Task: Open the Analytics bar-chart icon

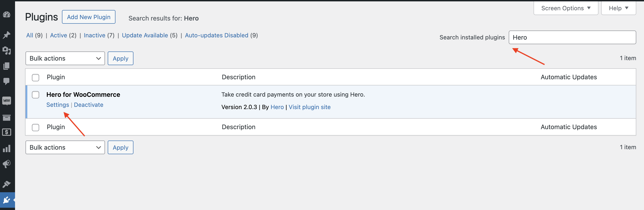Action: tap(7, 149)
